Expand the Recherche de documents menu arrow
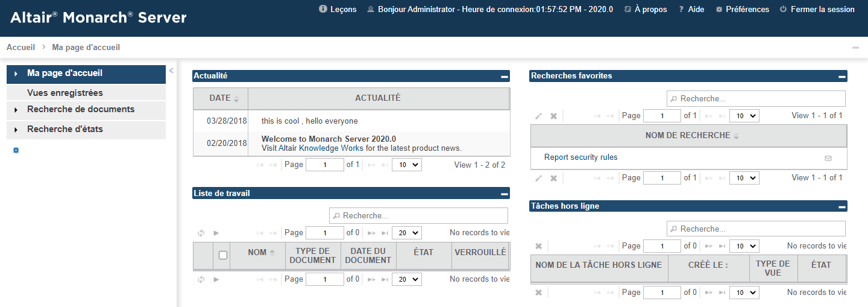The height and width of the screenshot is (307, 868). pos(16,110)
